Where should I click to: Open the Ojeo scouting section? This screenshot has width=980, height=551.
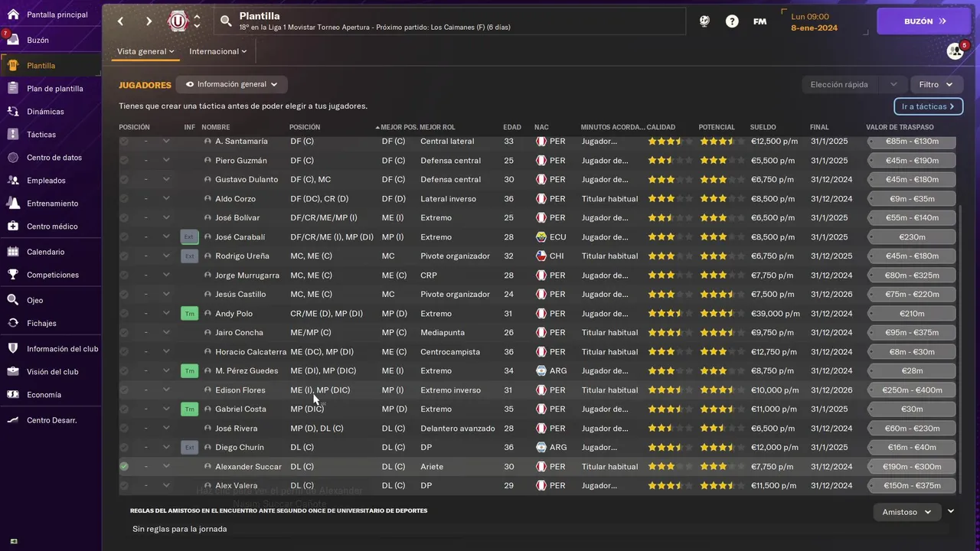[51, 300]
